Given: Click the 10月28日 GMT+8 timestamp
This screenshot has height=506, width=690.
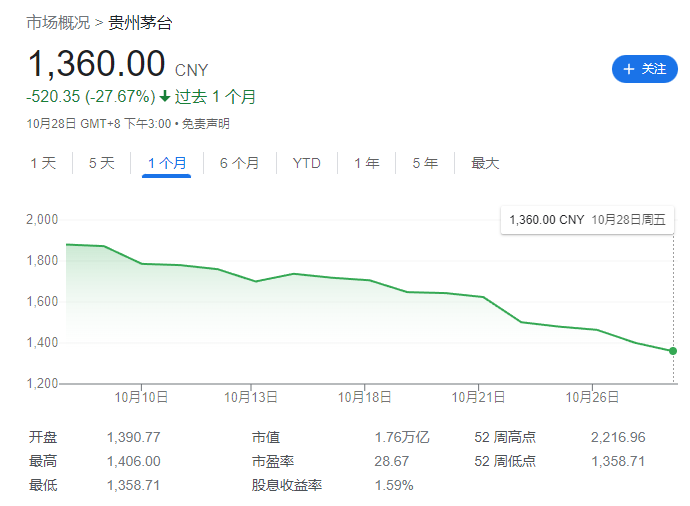Looking at the screenshot, I should [x=99, y=124].
